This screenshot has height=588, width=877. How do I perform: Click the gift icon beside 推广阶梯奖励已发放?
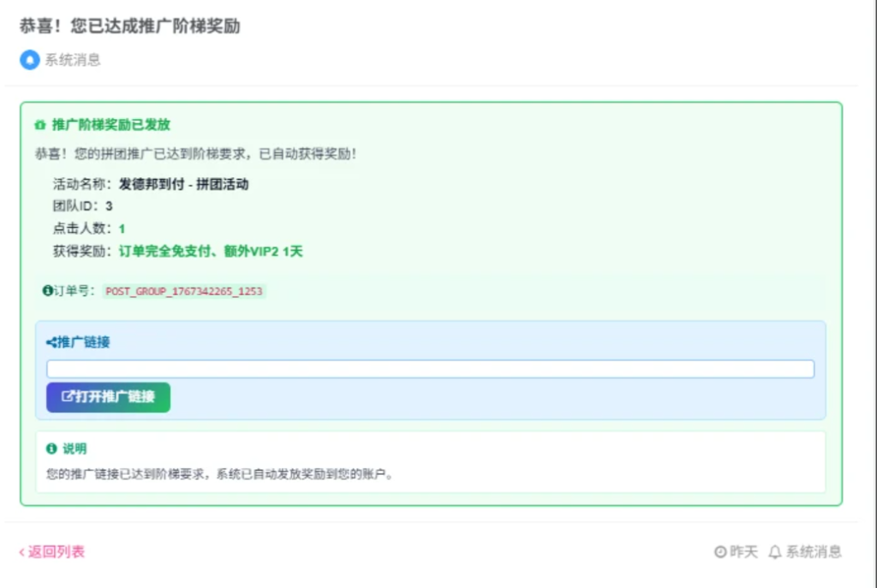(41, 124)
